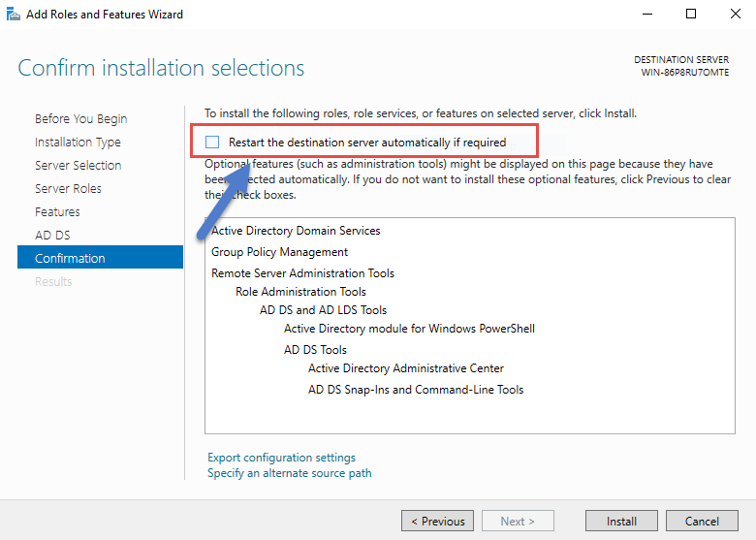The width and height of the screenshot is (756, 540).
Task: Click the Install button
Action: pos(621,521)
